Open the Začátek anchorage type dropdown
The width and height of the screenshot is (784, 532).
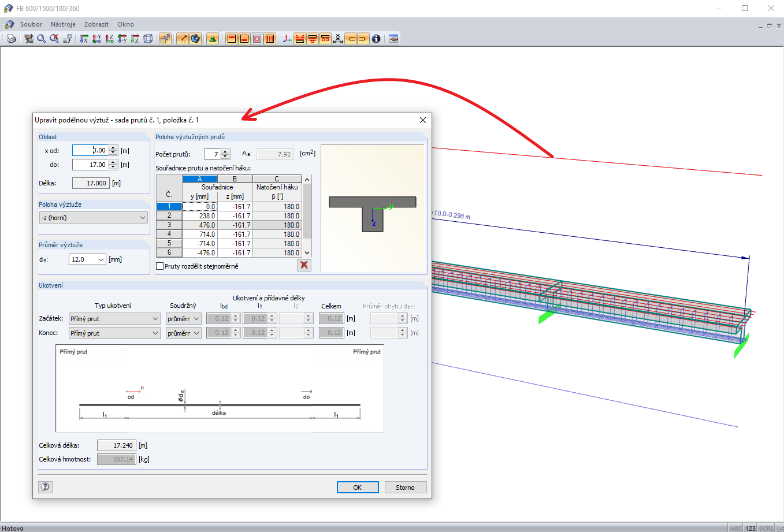tap(114, 319)
